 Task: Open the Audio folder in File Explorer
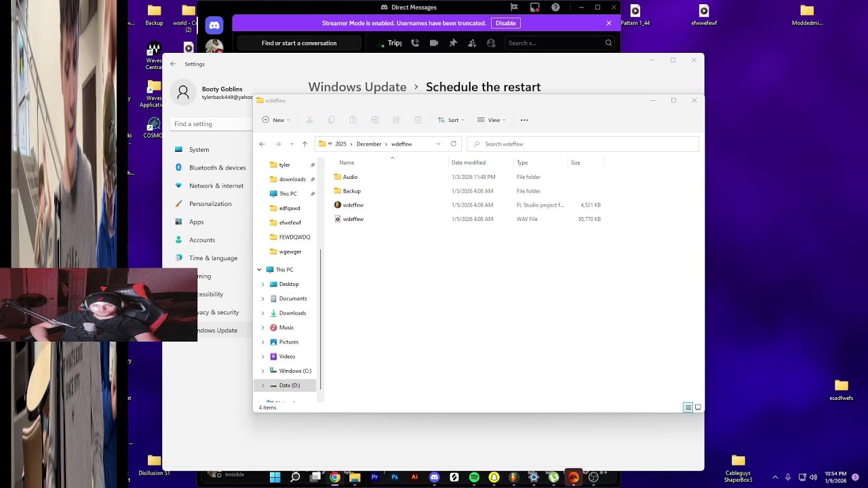(350, 177)
